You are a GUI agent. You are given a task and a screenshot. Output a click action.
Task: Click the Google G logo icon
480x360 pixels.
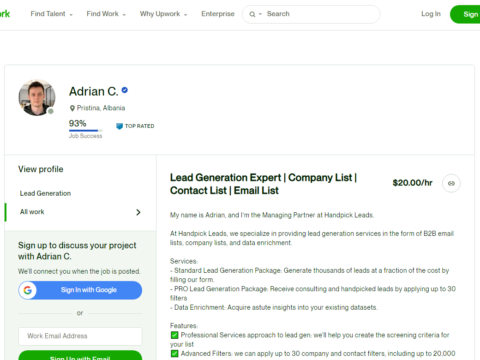(28, 290)
